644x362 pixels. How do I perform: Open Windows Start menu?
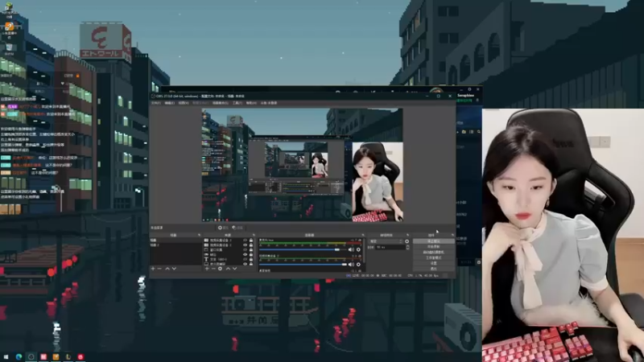tap(6, 357)
